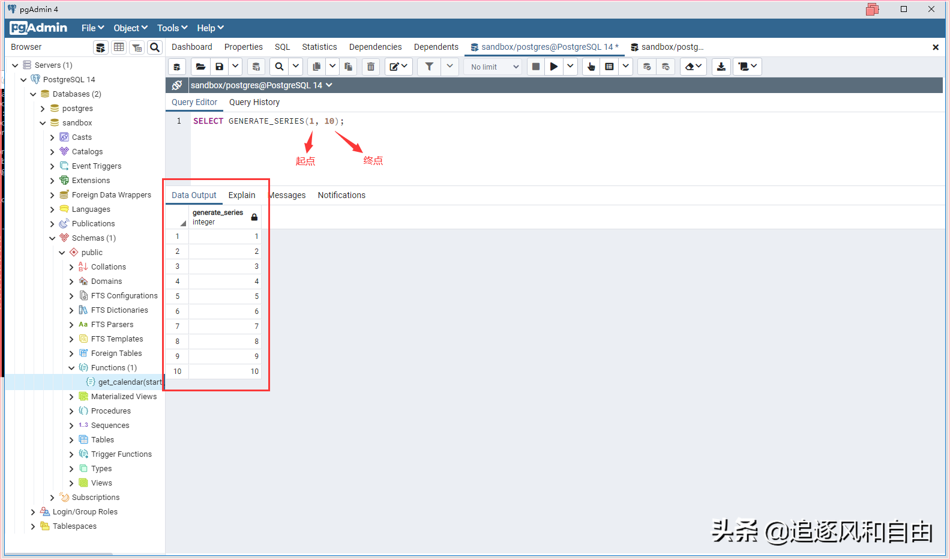
Task: Open the Find options dropdown arrow
Action: pyautogui.click(x=296, y=67)
